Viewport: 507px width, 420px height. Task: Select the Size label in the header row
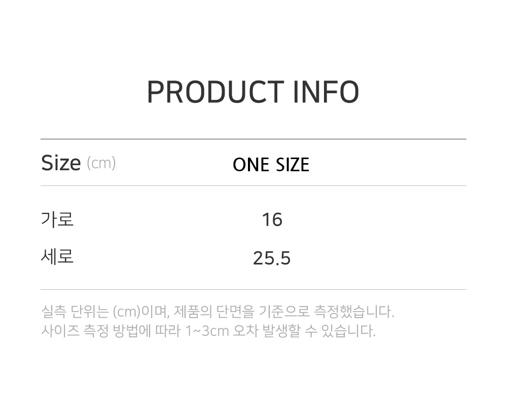(61, 163)
